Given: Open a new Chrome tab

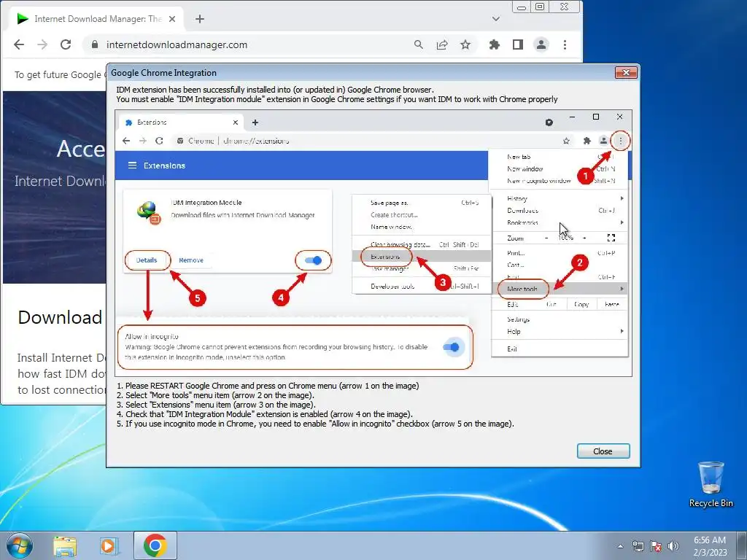Looking at the screenshot, I should [x=200, y=19].
